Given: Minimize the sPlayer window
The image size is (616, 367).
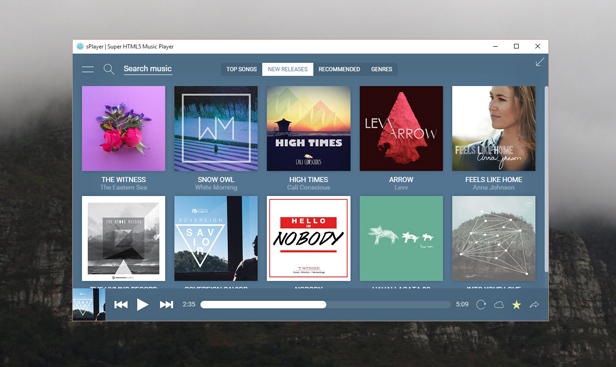Looking at the screenshot, I should tap(495, 46).
